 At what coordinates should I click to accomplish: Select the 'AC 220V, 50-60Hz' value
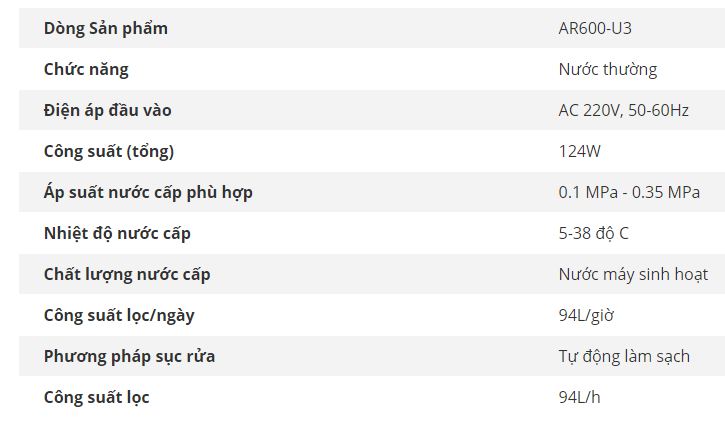pyautogui.click(x=623, y=110)
